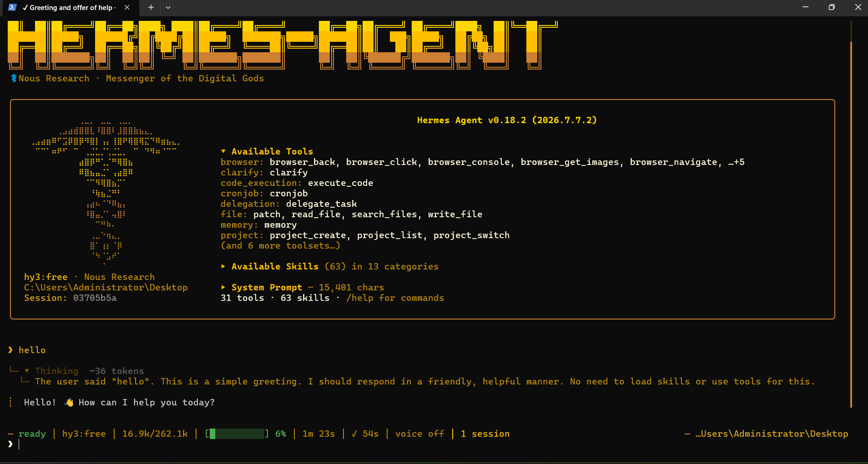Click the 'project_list' tool name

[390, 235]
